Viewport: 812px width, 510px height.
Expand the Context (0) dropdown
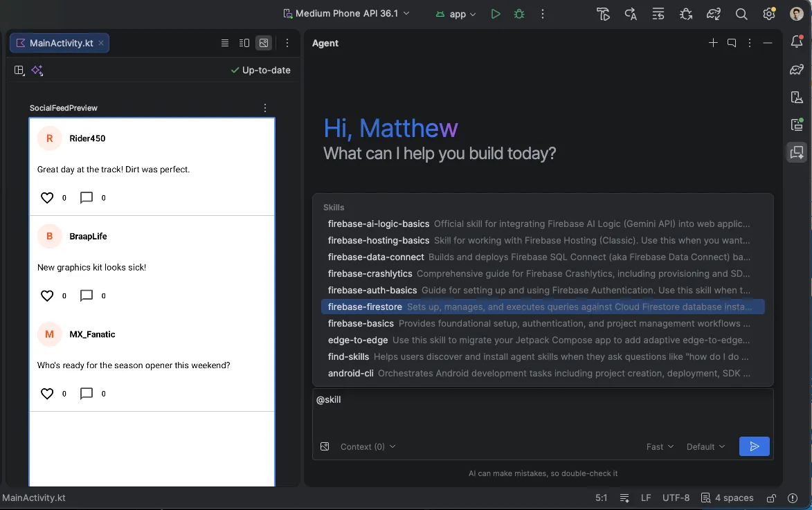[x=368, y=446]
